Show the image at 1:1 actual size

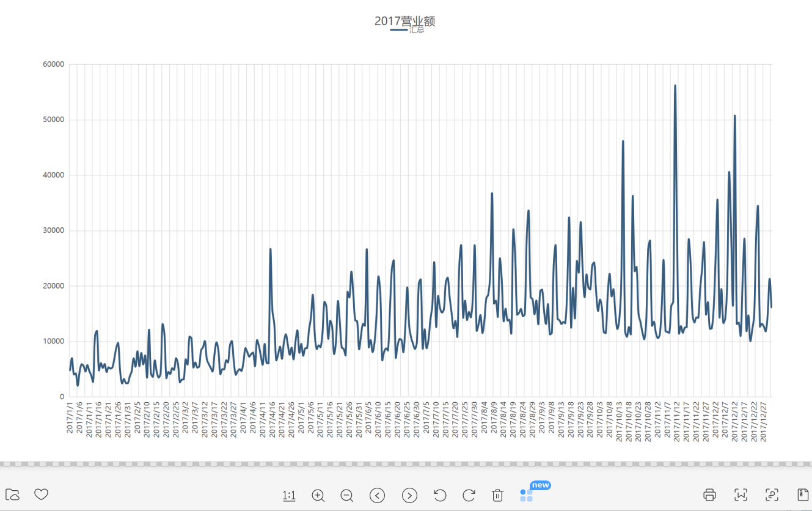(289, 495)
